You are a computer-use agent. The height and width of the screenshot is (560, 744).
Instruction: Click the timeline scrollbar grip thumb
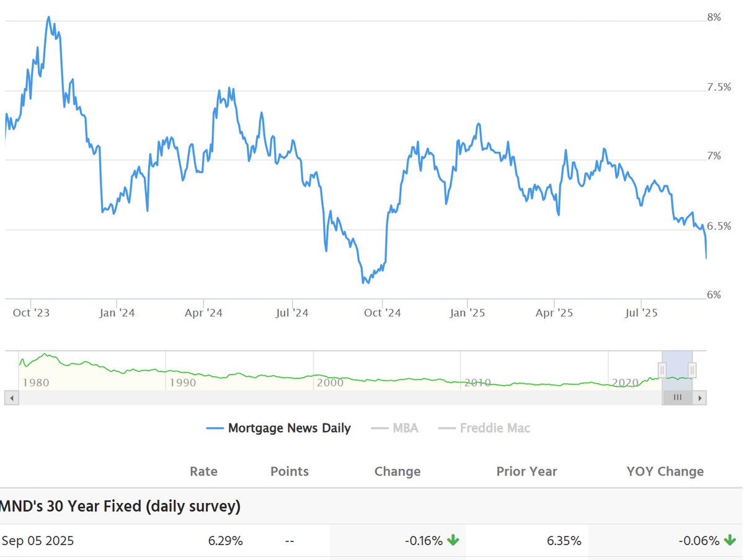click(x=678, y=397)
